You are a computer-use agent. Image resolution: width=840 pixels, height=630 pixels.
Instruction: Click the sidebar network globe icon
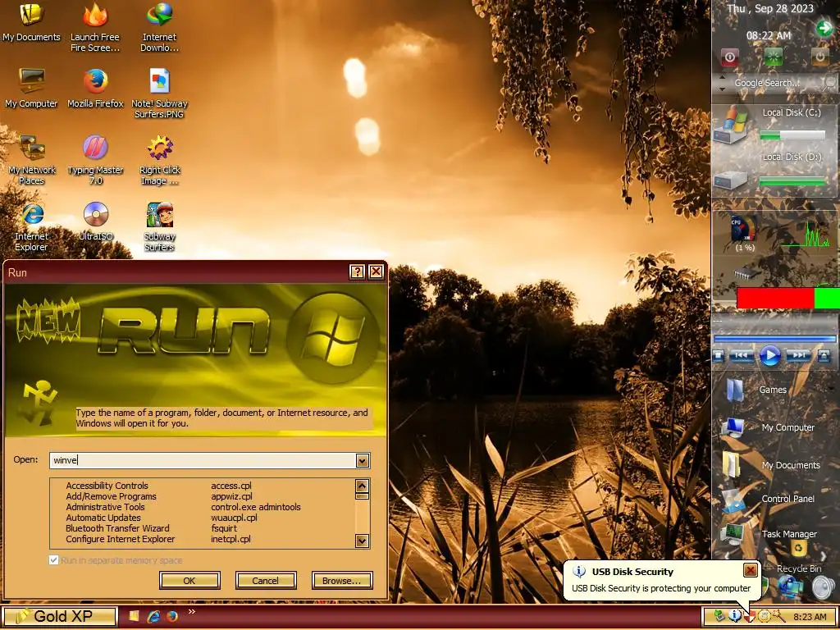790,586
